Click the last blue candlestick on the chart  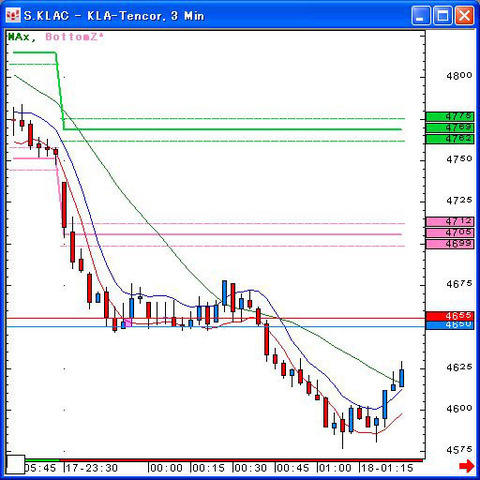402,378
